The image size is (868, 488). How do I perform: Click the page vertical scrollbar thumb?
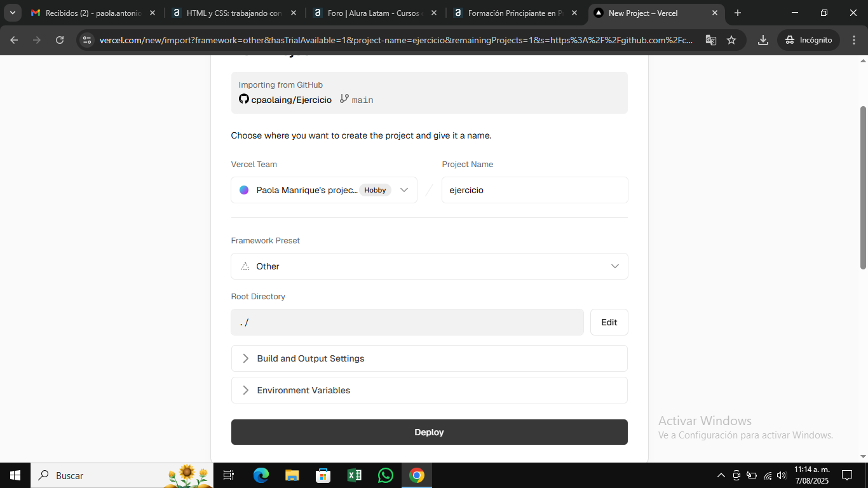click(863, 187)
